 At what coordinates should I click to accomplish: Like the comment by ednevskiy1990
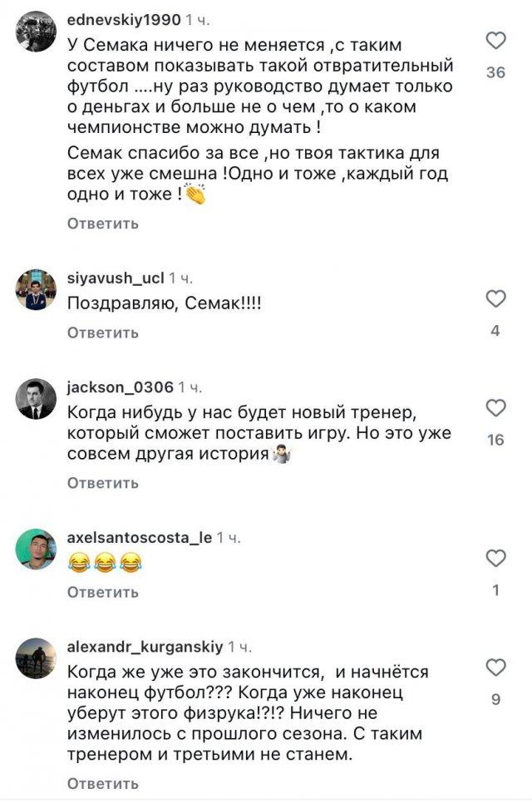point(495,40)
